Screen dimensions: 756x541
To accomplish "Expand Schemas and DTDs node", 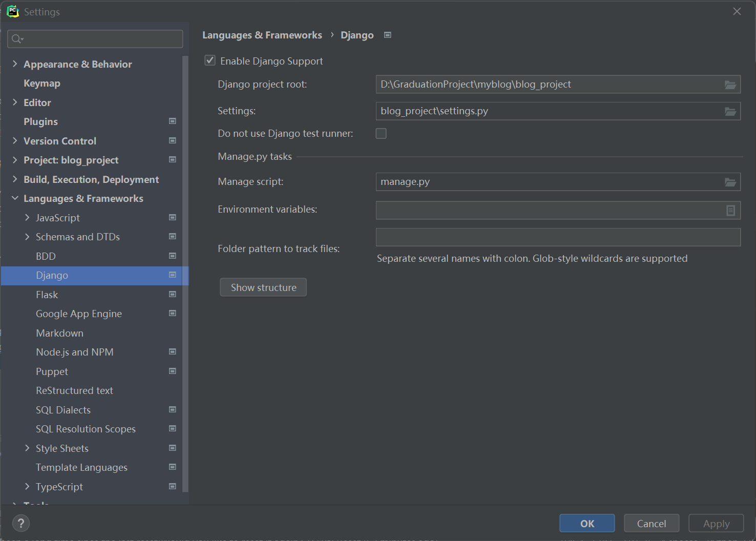I will point(27,237).
